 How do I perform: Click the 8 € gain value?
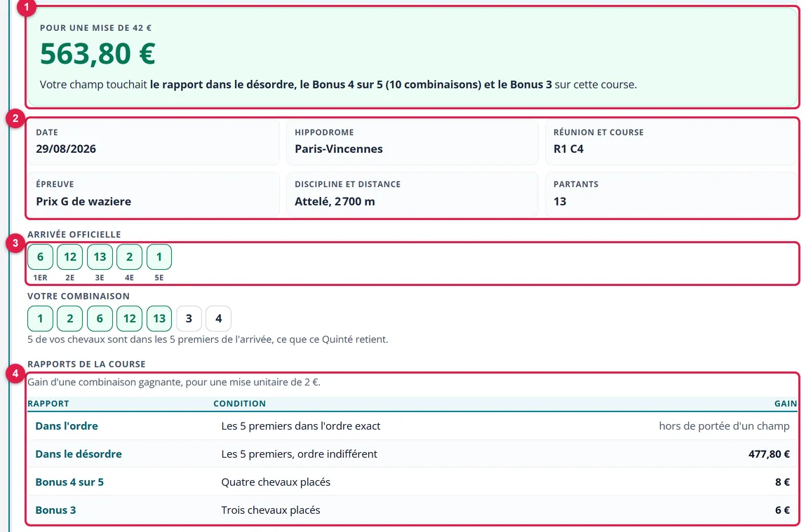pos(782,482)
